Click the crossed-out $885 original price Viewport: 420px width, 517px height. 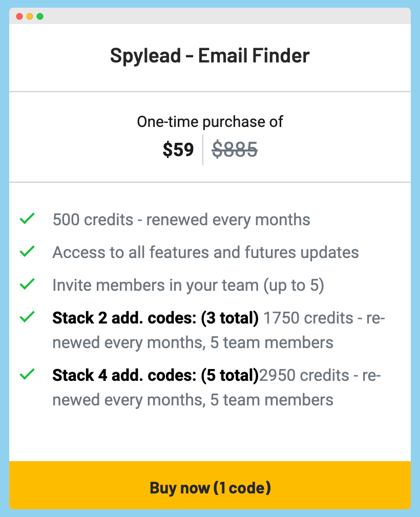click(x=235, y=149)
